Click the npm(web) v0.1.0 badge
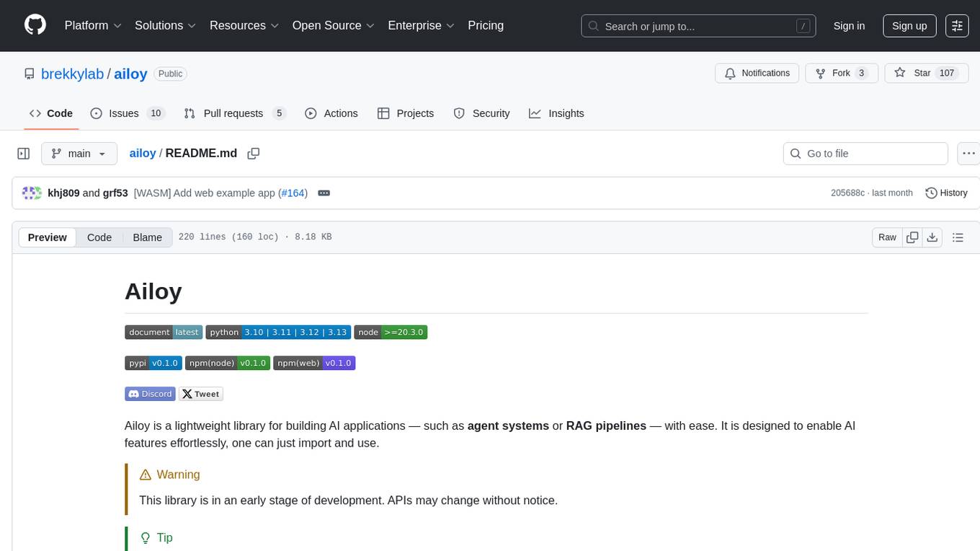Screen dimensions: 980x551 click(314, 363)
